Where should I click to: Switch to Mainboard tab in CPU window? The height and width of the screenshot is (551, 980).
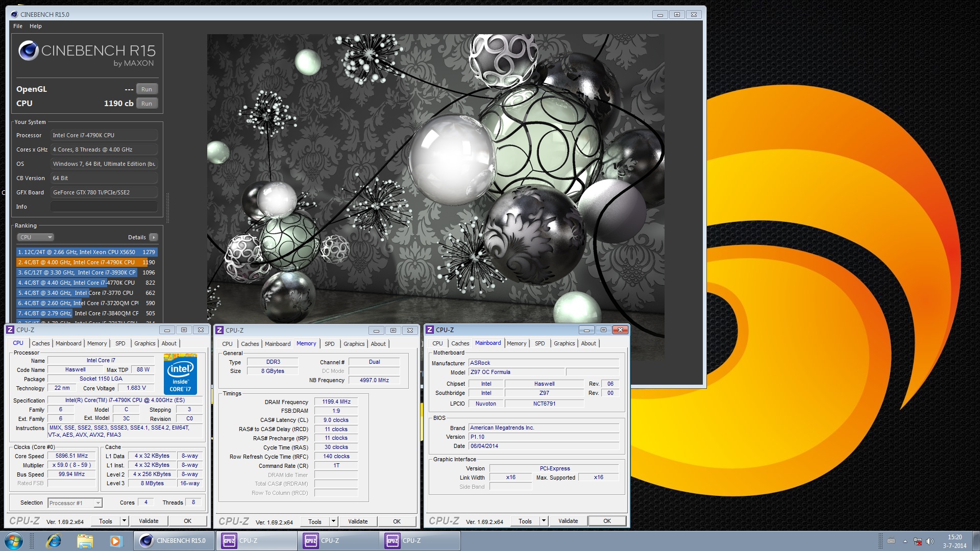click(x=68, y=343)
